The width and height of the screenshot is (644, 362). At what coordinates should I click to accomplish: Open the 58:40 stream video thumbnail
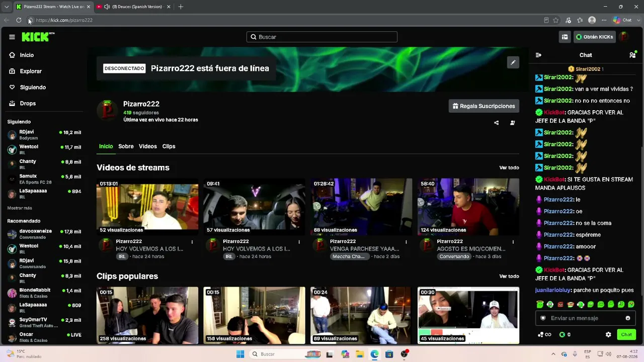click(468, 207)
